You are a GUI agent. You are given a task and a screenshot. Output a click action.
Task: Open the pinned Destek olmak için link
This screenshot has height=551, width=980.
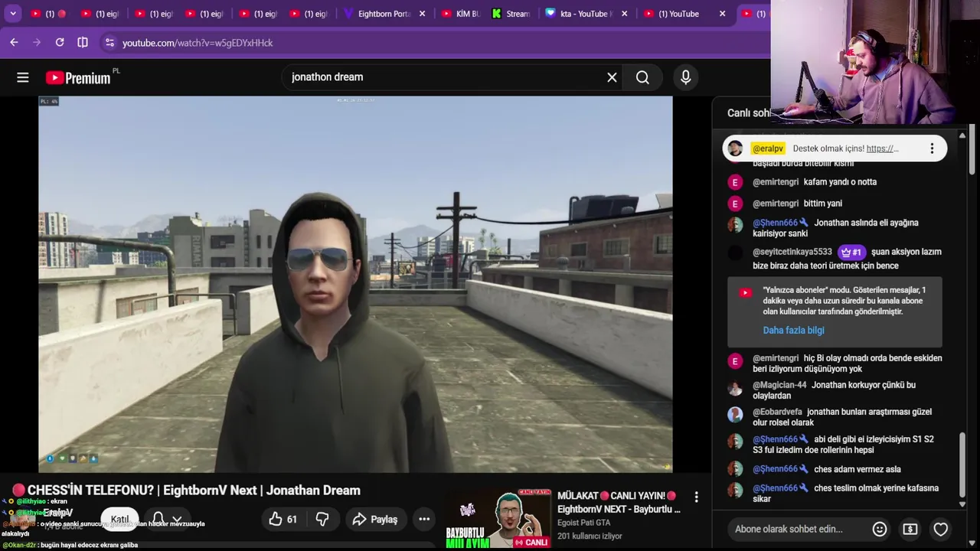point(882,148)
